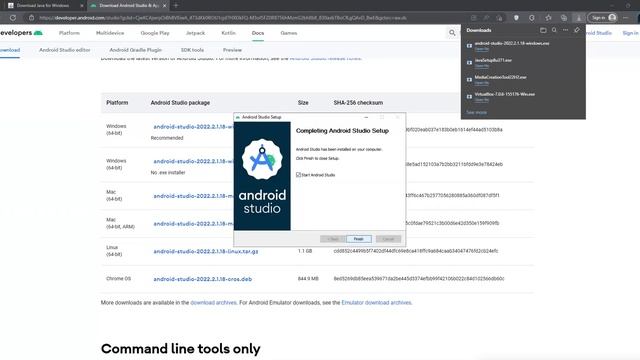Open the browser Collections icon

pyautogui.click(x=564, y=18)
